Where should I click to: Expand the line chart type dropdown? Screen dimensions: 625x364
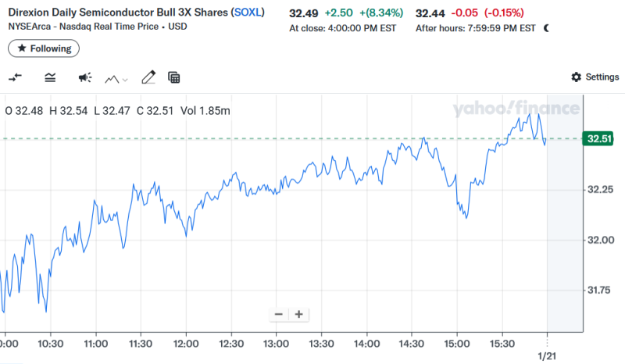pyautogui.click(x=117, y=78)
